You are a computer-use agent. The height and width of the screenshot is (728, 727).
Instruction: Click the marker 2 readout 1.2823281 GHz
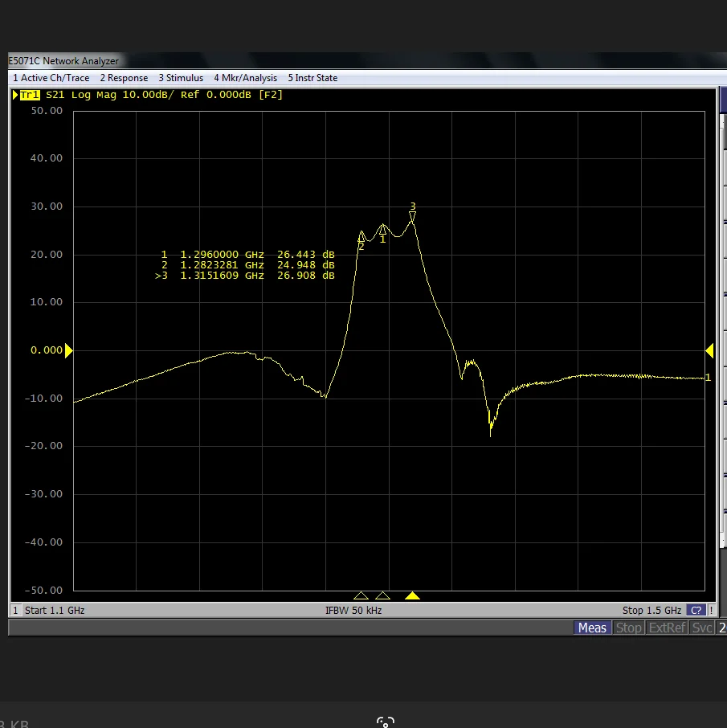click(222, 265)
